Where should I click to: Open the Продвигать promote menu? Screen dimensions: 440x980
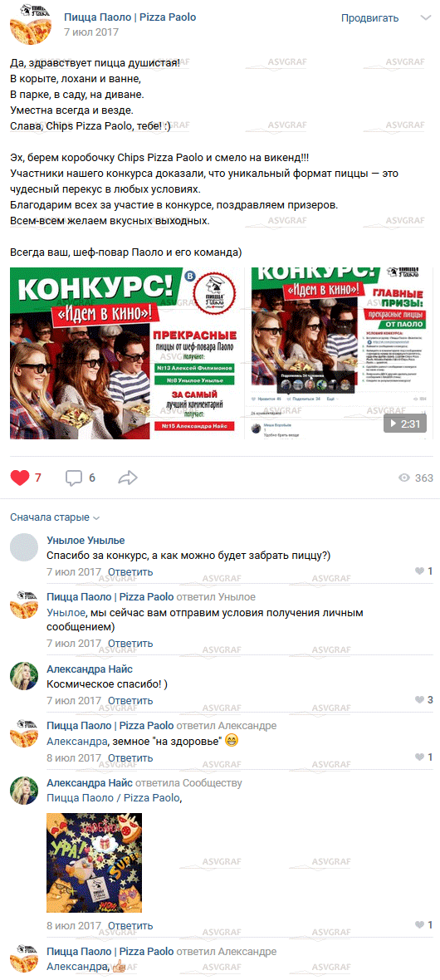pos(370,18)
